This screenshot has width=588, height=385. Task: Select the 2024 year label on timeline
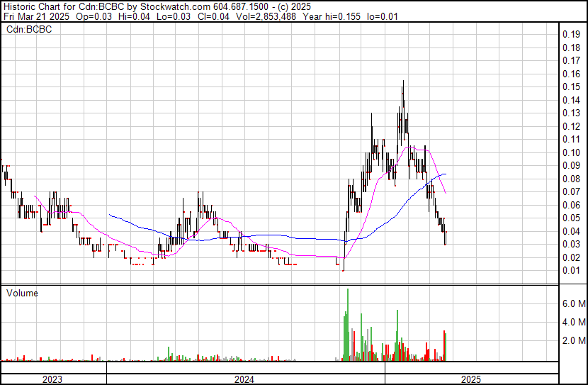click(x=244, y=379)
